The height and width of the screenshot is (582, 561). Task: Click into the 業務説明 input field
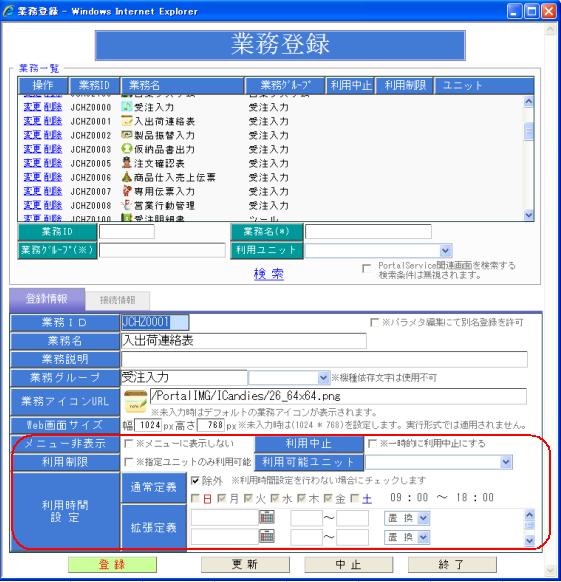(x=324, y=359)
